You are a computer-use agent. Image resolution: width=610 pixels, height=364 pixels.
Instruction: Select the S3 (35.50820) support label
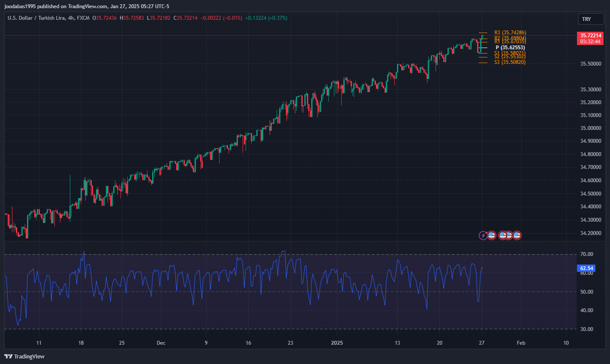pyautogui.click(x=510, y=62)
